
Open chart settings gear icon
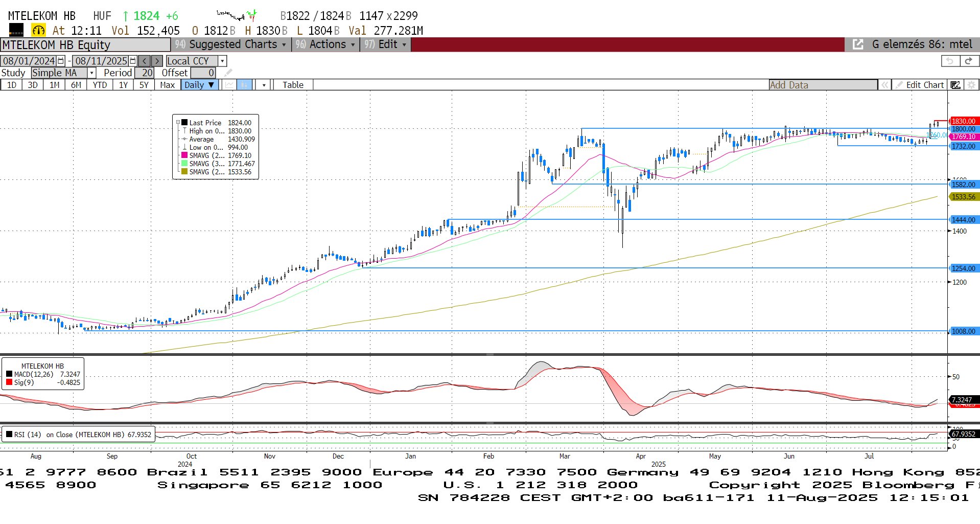(971, 85)
